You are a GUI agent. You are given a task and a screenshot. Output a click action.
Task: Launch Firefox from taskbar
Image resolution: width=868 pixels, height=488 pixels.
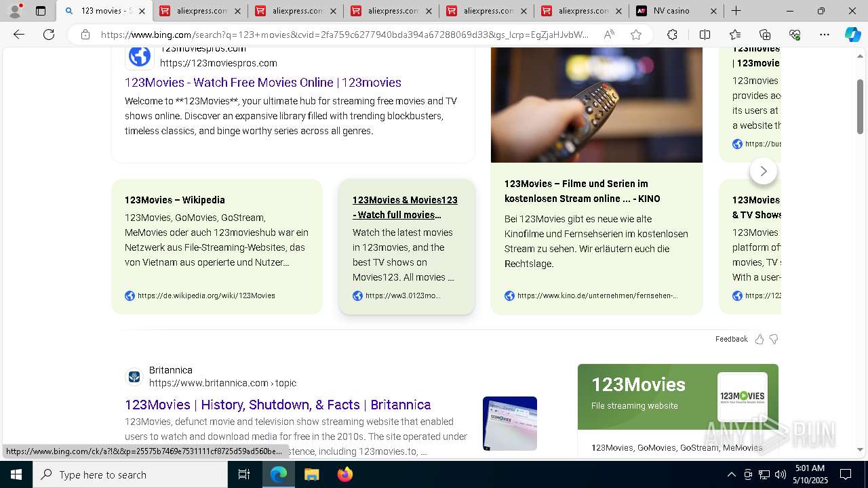344,474
